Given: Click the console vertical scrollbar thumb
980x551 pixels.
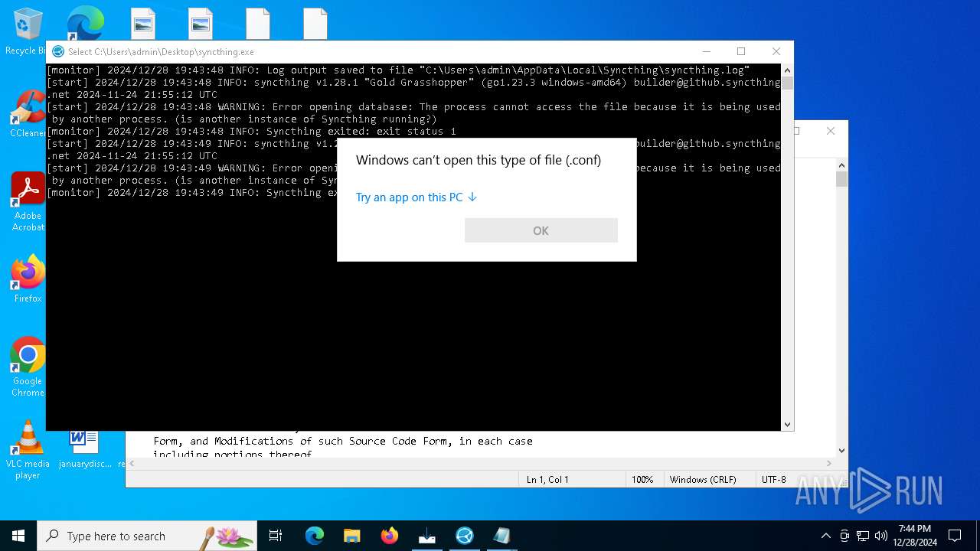Looking at the screenshot, I should point(787,83).
